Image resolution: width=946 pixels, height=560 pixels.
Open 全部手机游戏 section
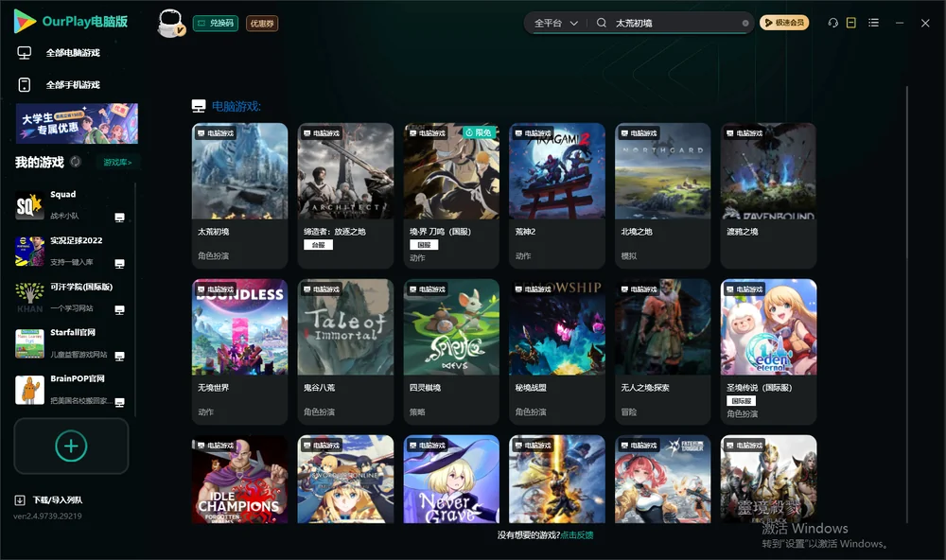pyautogui.click(x=73, y=85)
